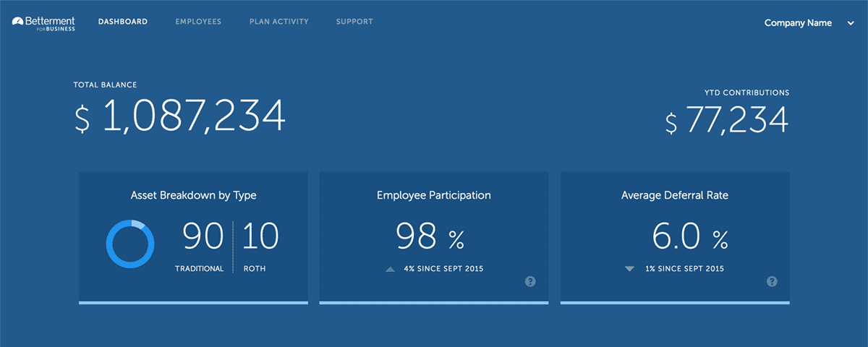The height and width of the screenshot is (347, 868).
Task: Switch to the Employees tab
Action: click(x=198, y=22)
